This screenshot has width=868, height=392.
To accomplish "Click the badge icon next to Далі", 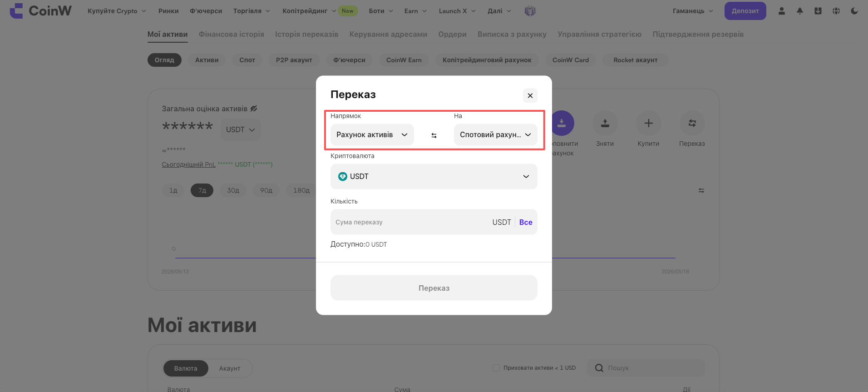I will [x=530, y=11].
